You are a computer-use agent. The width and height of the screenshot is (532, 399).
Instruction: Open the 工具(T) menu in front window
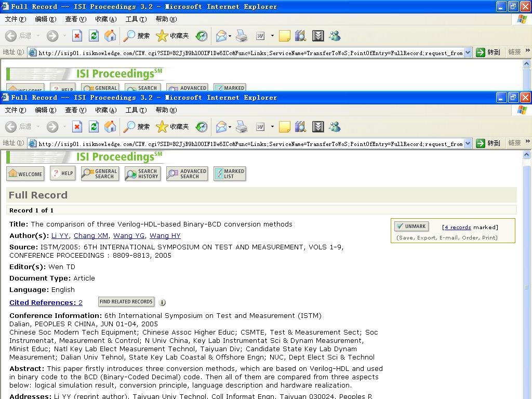[136, 110]
